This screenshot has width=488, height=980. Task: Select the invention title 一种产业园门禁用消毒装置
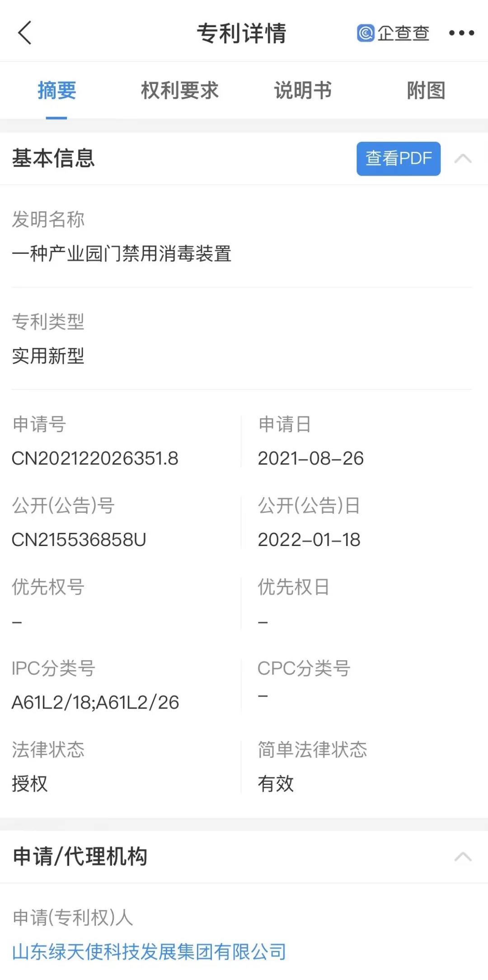pyautogui.click(x=122, y=253)
